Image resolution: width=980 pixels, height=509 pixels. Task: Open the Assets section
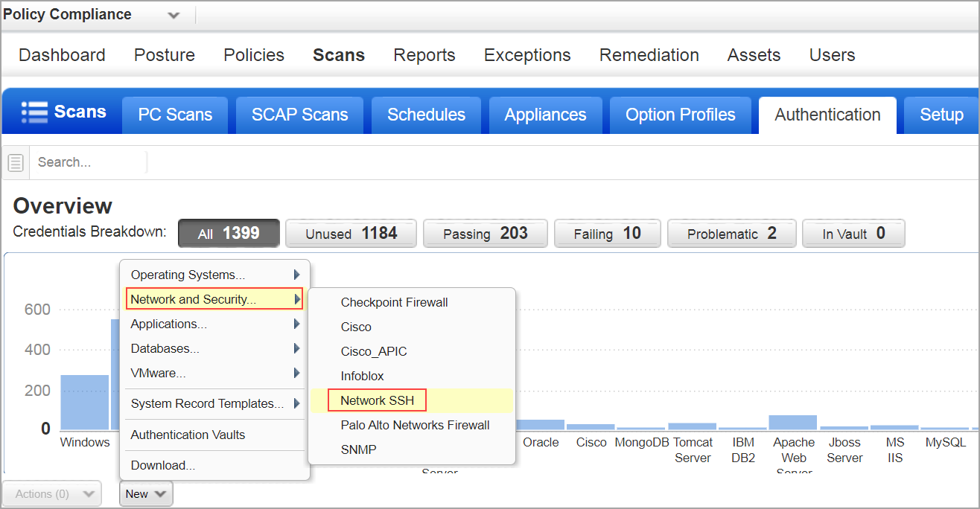pyautogui.click(x=754, y=55)
